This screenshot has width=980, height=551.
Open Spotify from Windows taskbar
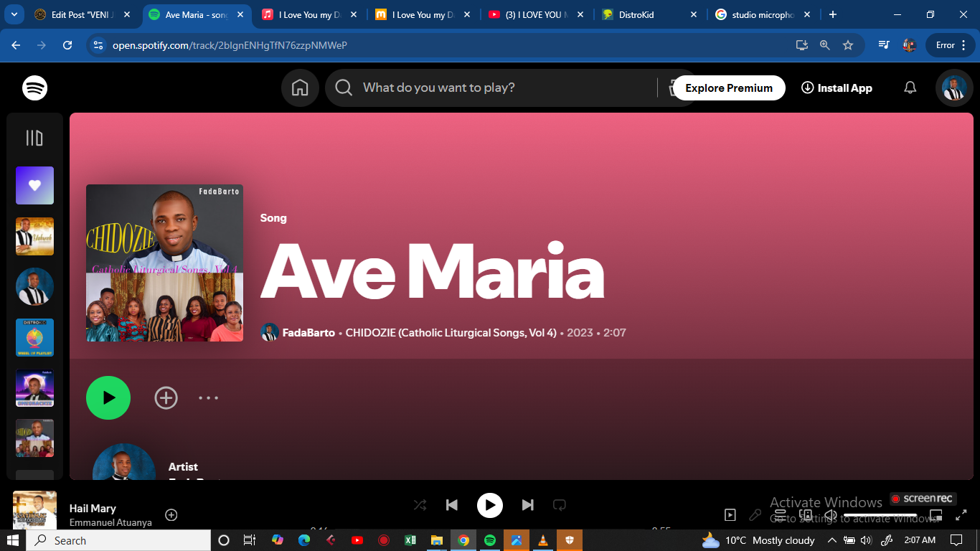(x=490, y=540)
